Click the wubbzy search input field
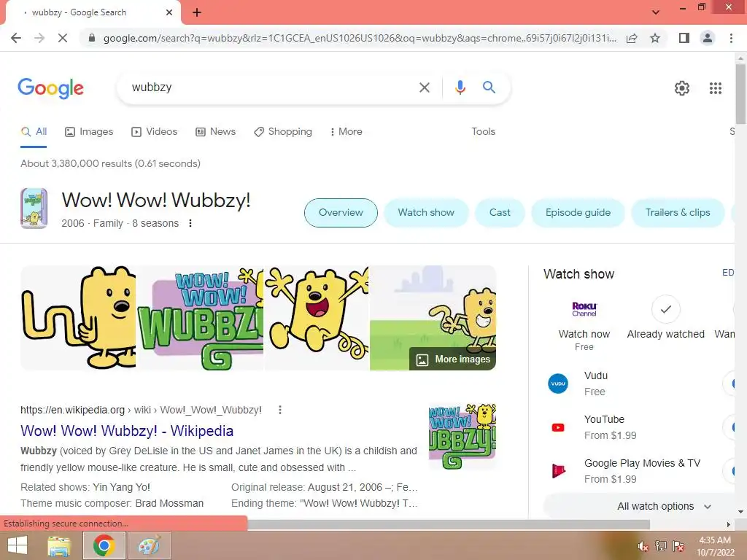This screenshot has height=560, width=747. [x=271, y=87]
